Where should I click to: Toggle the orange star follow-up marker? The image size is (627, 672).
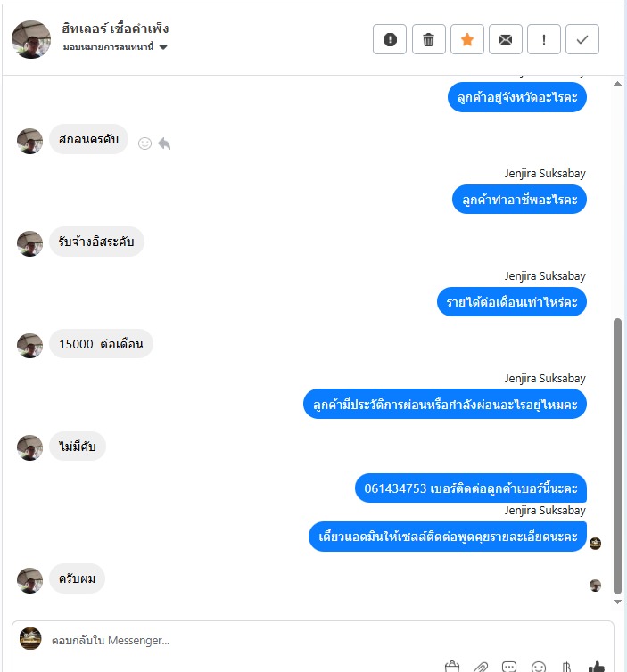pos(467,39)
